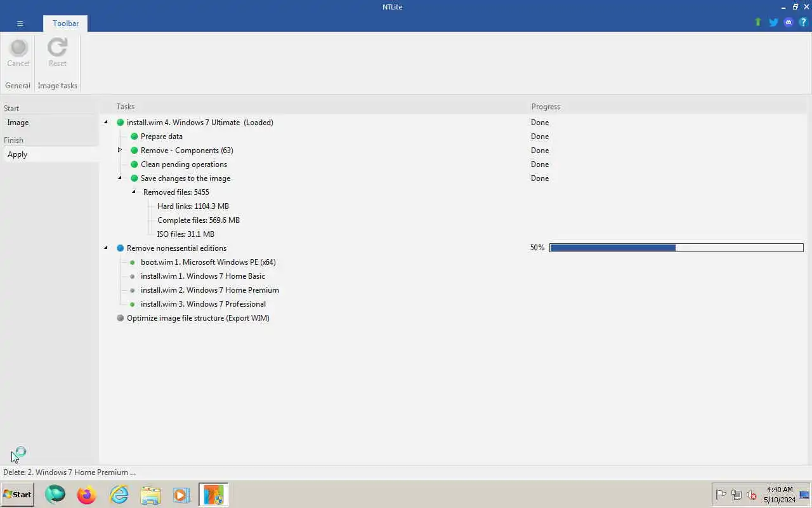The image size is (812, 508).
Task: Click the Reset toolbar button
Action: click(58, 53)
